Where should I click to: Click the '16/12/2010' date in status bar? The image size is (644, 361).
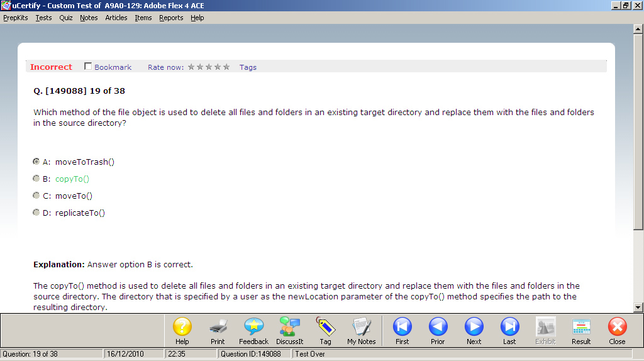125,353
